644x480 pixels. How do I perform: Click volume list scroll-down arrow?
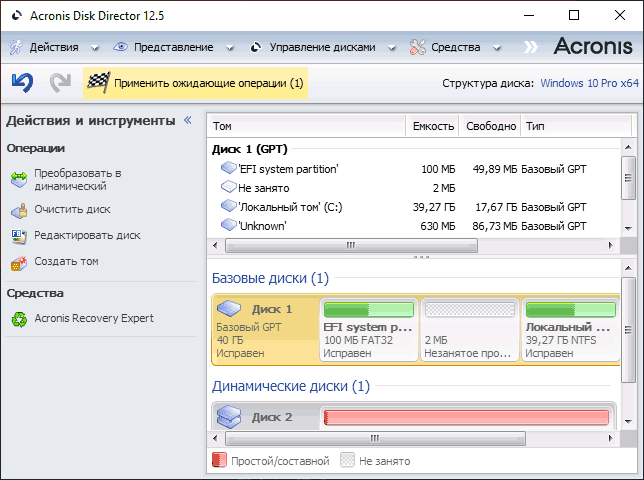click(628, 228)
